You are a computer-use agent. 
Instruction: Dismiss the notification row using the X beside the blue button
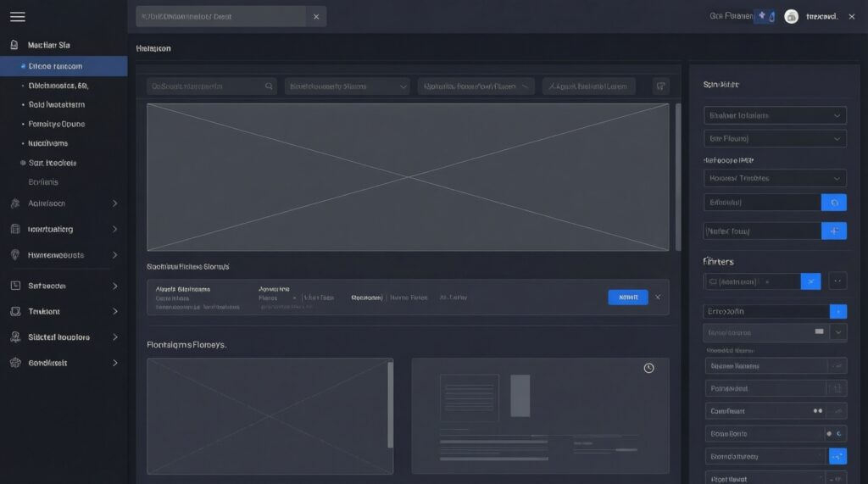coord(658,298)
